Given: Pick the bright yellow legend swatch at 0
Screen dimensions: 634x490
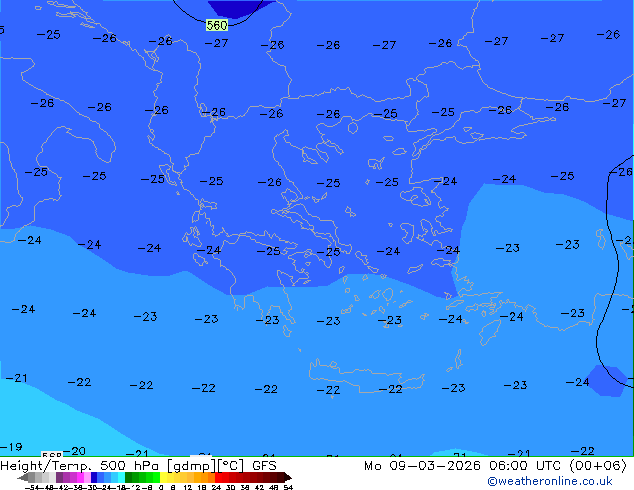Looking at the screenshot, I should [x=163, y=478].
